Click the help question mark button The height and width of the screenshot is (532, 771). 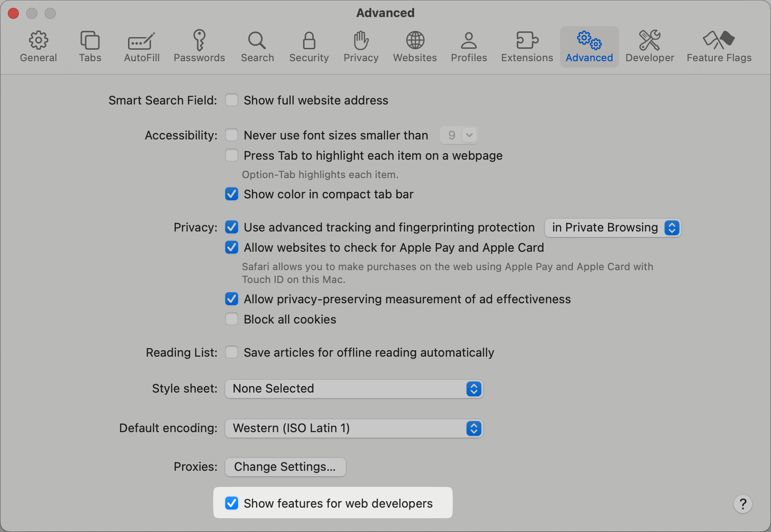(x=742, y=504)
